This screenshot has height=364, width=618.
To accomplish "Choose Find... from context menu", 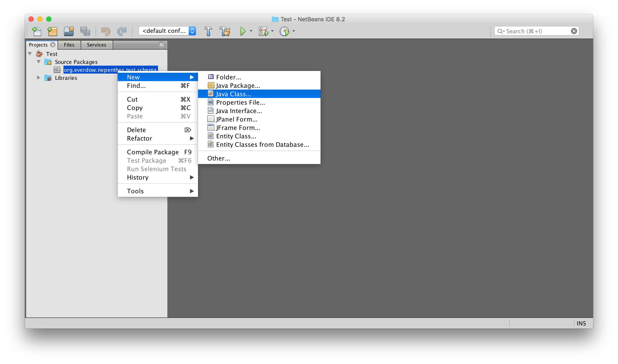I will tap(158, 86).
